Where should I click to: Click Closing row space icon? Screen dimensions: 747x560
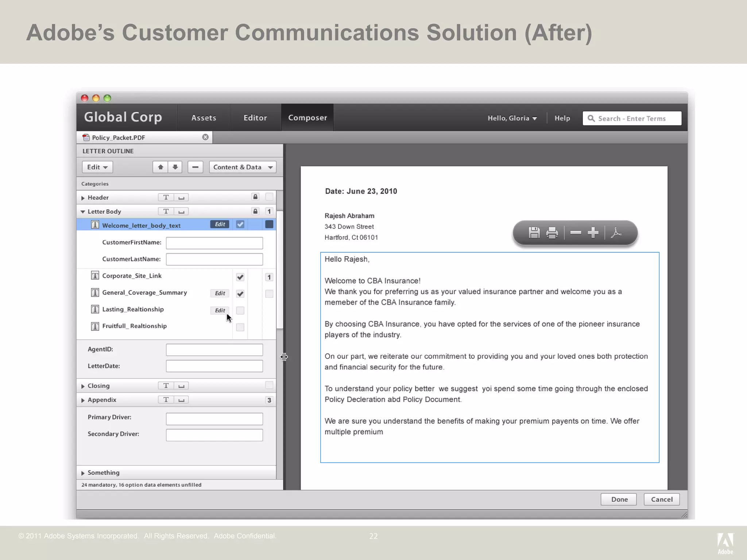181,386
